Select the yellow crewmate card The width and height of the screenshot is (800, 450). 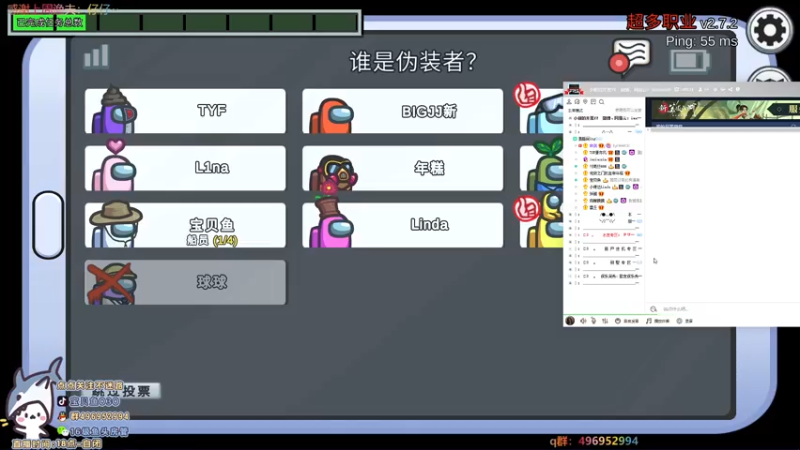(x=541, y=226)
